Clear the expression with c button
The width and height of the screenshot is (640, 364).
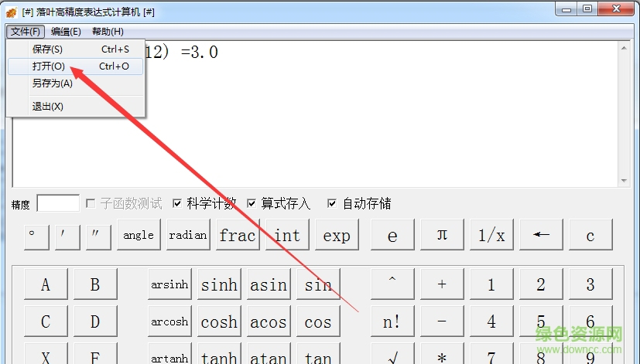[x=590, y=234]
